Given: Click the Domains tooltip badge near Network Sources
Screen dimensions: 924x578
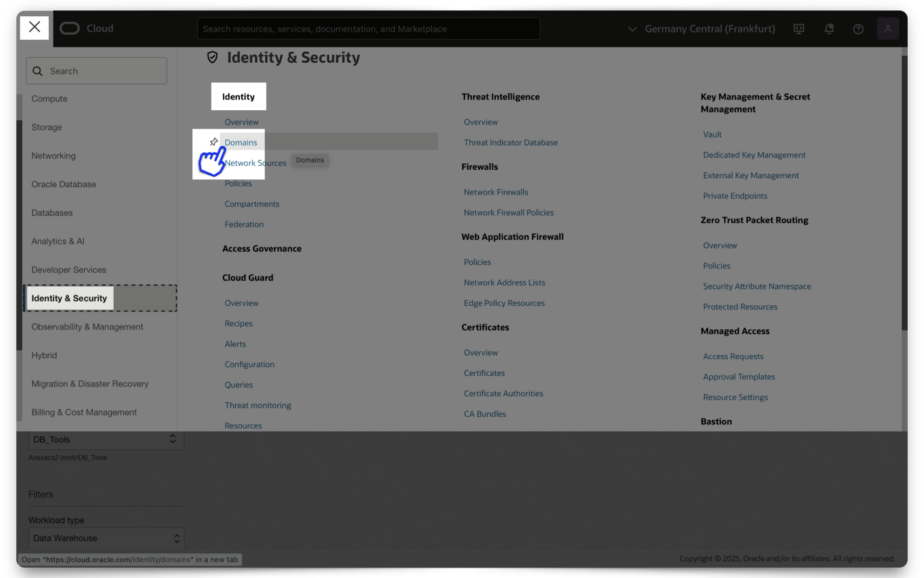Looking at the screenshot, I should click(x=310, y=160).
